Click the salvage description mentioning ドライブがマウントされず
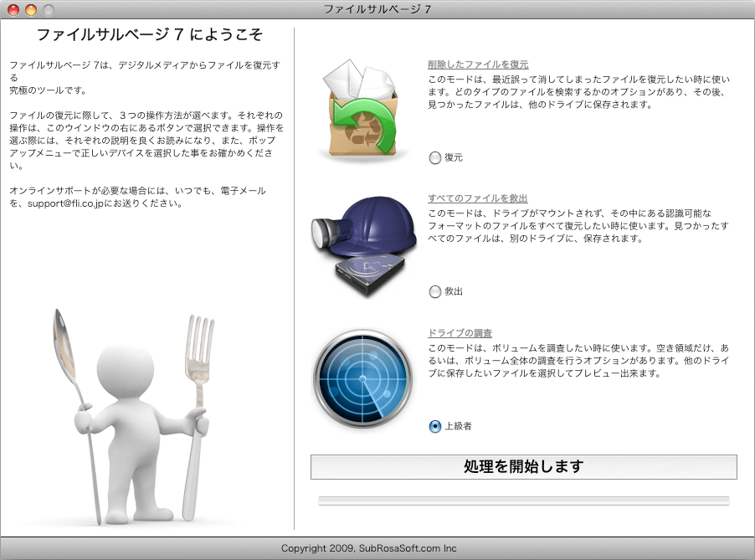Image resolution: width=755 pixels, height=560 pixels. [x=578, y=226]
